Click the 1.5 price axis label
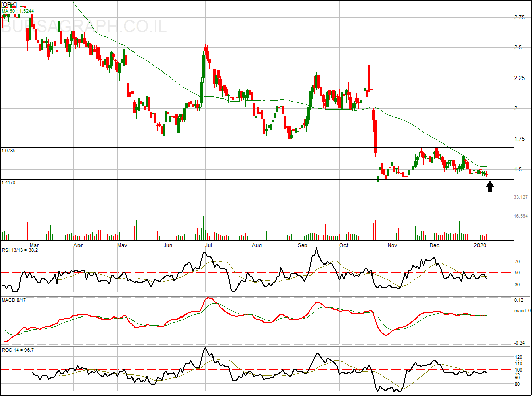 (518, 169)
